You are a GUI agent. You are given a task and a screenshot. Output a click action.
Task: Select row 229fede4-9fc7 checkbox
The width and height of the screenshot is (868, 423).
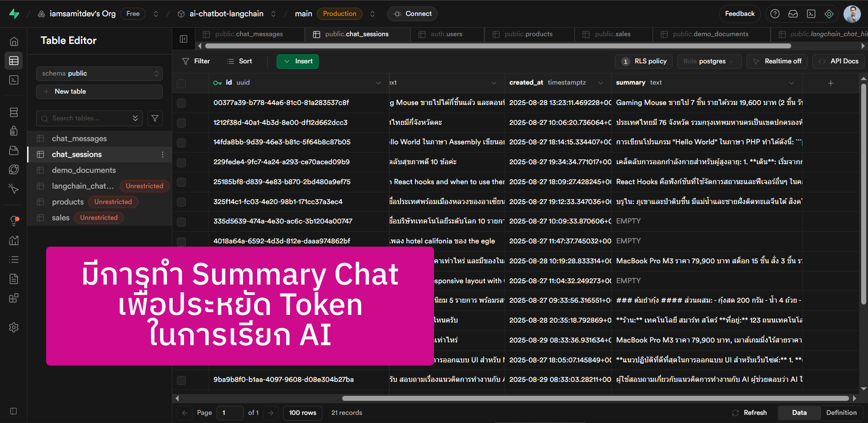(181, 162)
